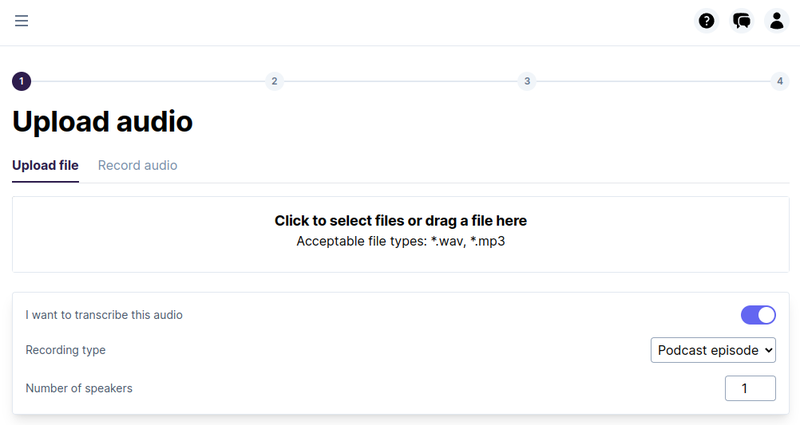The width and height of the screenshot is (800, 425).
Task: Open the hamburger navigation menu
Action: pos(21,21)
